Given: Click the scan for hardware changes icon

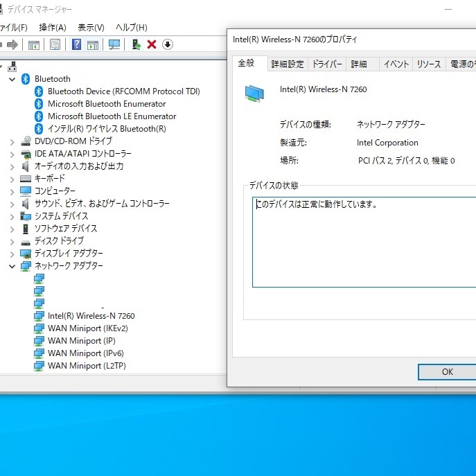Looking at the screenshot, I should coord(114,45).
